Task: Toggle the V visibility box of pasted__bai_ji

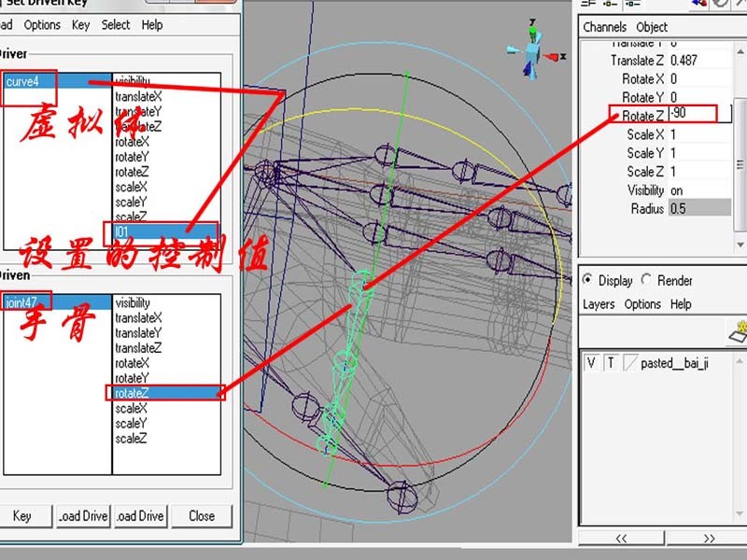Action: (x=591, y=363)
